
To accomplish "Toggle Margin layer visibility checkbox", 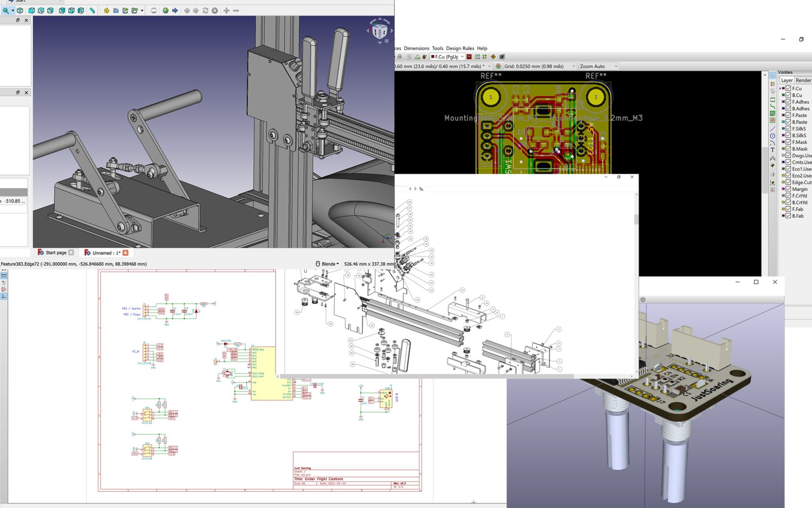I will 788,189.
